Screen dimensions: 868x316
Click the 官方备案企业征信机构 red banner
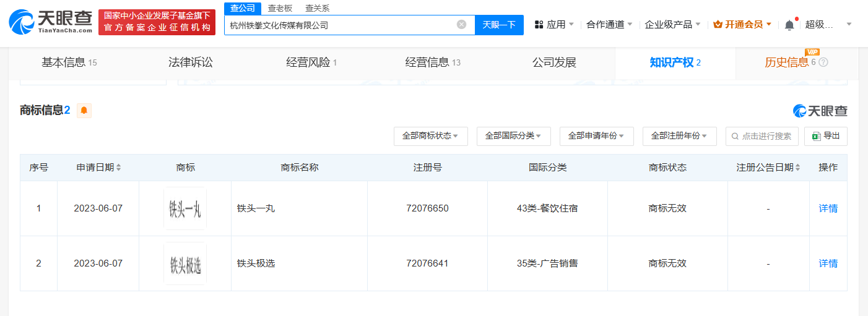(x=157, y=22)
